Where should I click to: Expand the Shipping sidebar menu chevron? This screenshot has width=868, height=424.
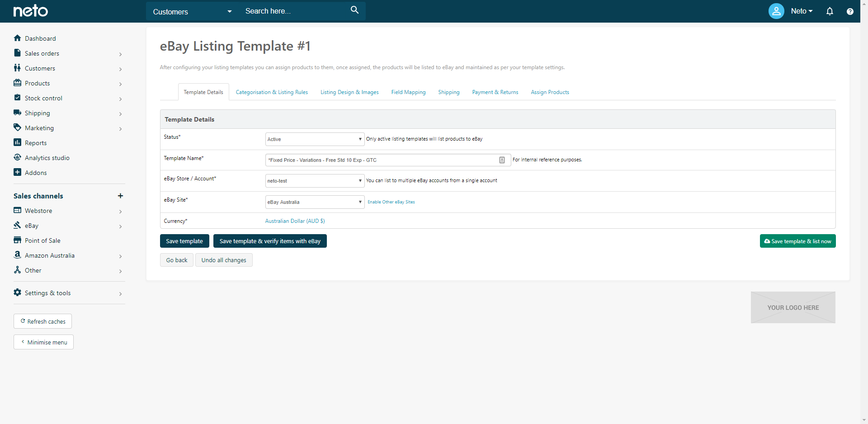[120, 114]
